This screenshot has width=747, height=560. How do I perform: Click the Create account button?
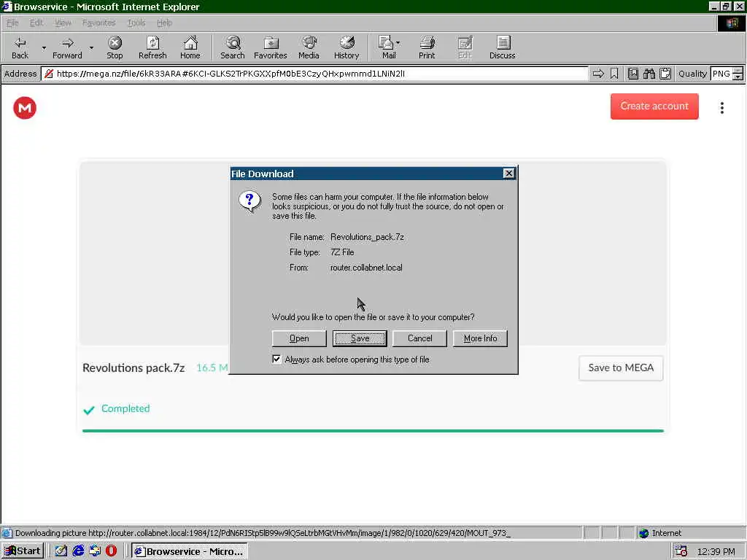pyautogui.click(x=654, y=106)
